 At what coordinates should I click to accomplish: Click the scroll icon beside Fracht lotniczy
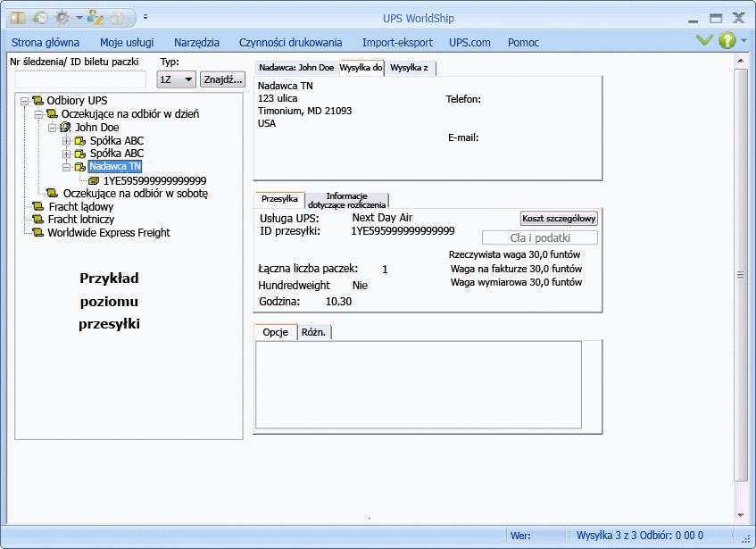[x=38, y=220]
